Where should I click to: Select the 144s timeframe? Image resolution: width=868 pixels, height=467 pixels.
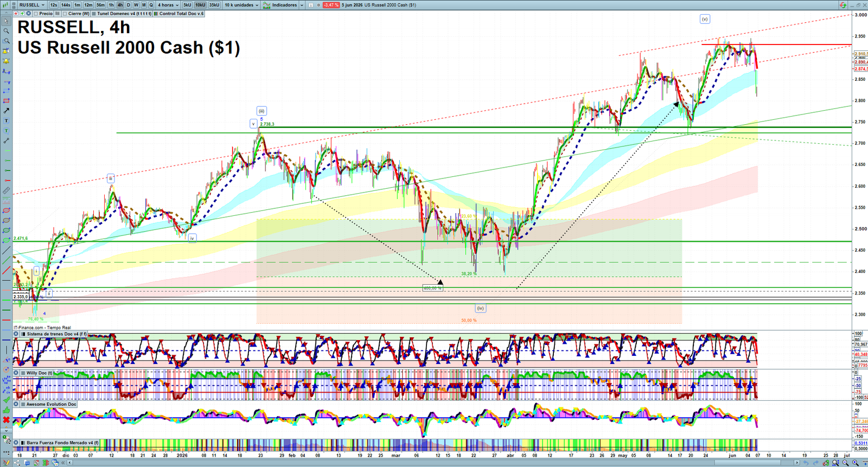(x=66, y=5)
